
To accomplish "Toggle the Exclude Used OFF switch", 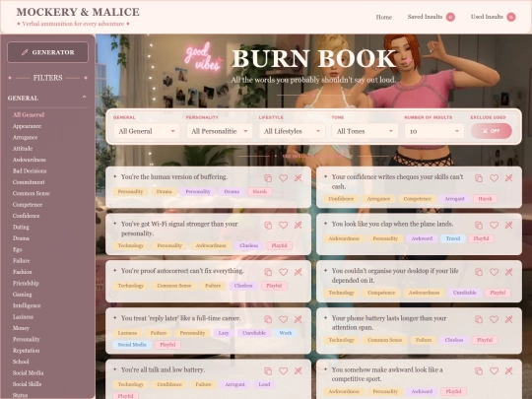I will click(492, 131).
